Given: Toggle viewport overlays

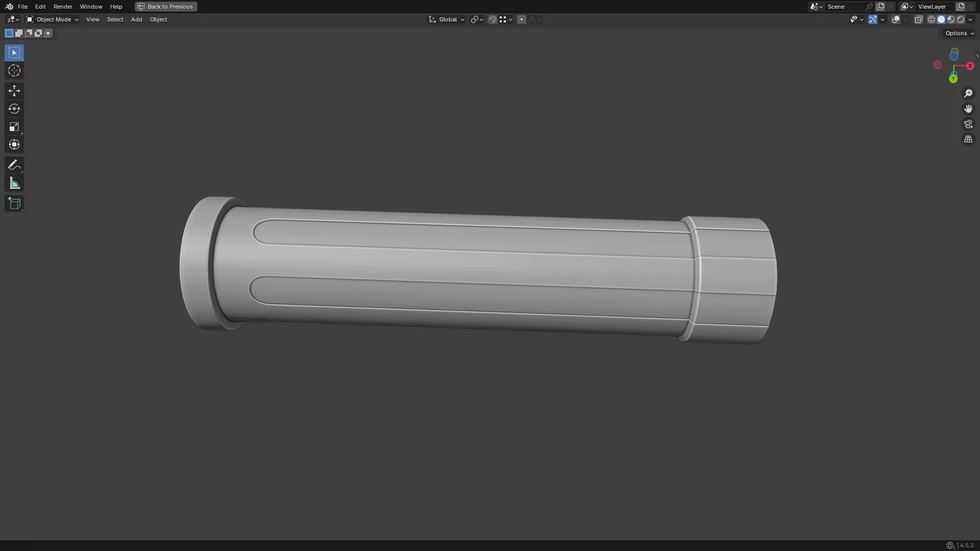Looking at the screenshot, I should tap(896, 19).
